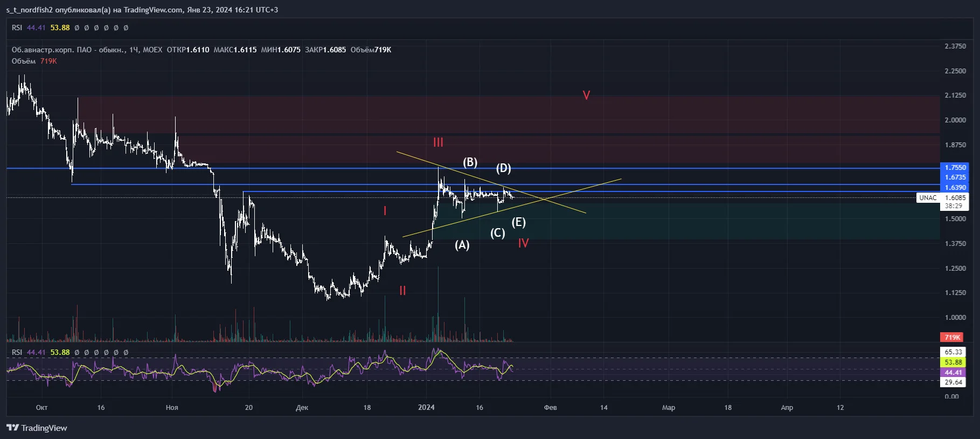Click the 2.3750 price scale value
The width and height of the screenshot is (980, 439).
pos(955,46)
